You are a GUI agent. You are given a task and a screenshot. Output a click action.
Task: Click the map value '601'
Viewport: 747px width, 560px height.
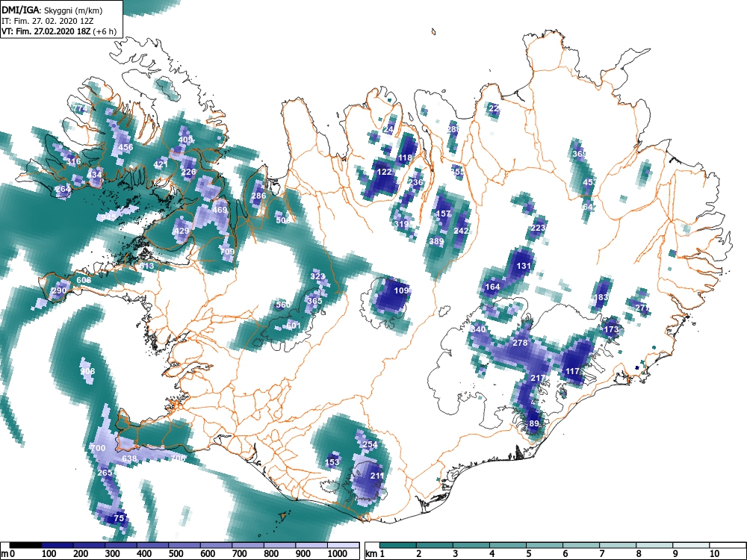[x=294, y=326]
